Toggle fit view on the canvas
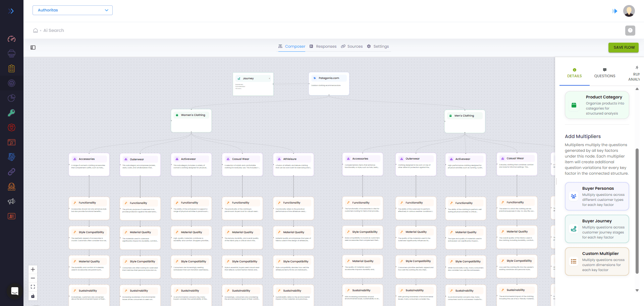The image size is (644, 306). point(33,287)
